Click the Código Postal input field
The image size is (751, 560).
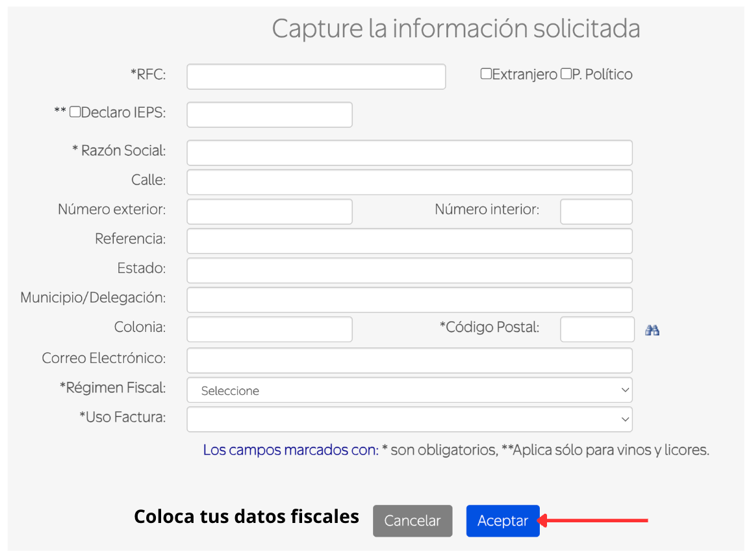pos(596,329)
